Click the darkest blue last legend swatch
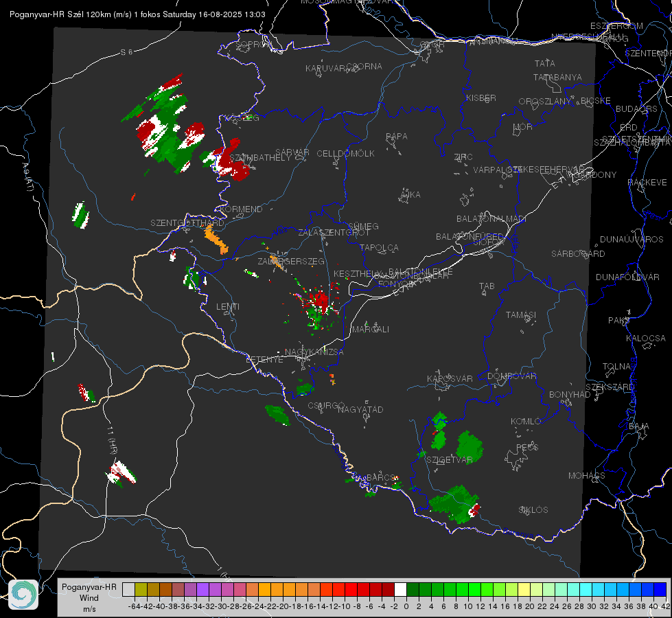The image size is (672, 618). pos(660,589)
